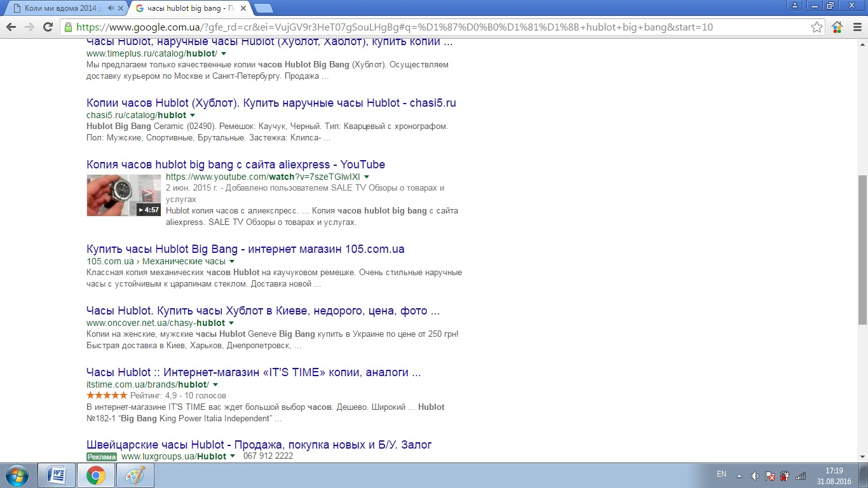
Task: Click the EN language indicator
Action: coord(721,474)
